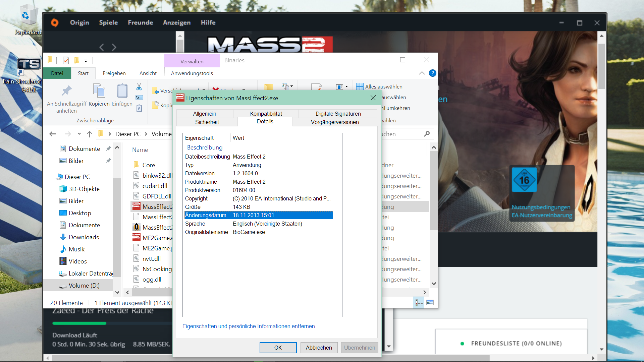The height and width of the screenshot is (362, 644).
Task: Click the Origin logo icon
Action: tap(55, 22)
